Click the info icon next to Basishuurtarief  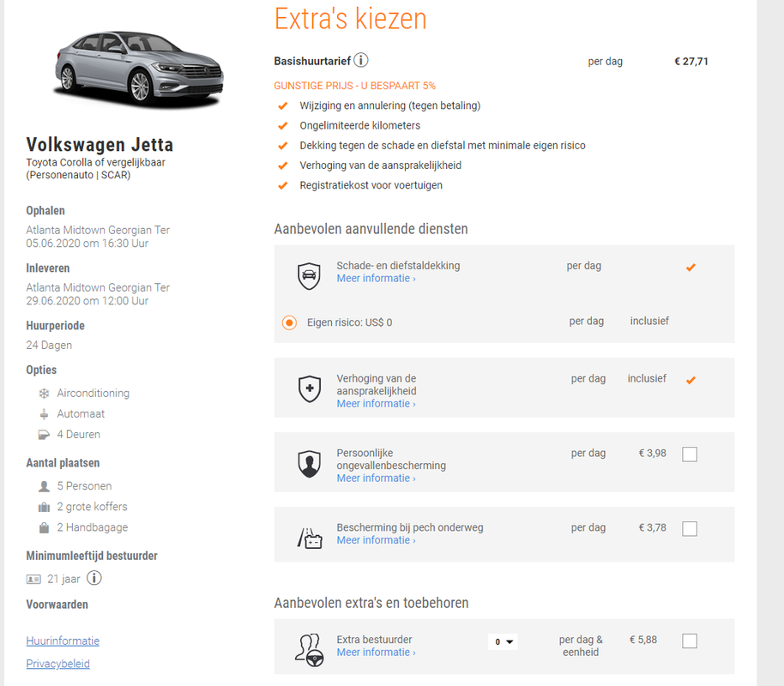(361, 61)
